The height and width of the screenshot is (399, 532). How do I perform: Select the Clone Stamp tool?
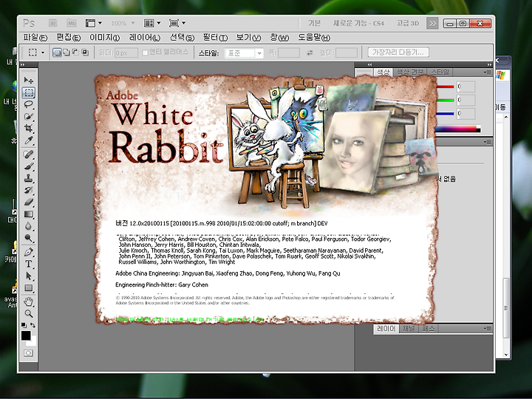coord(29,178)
